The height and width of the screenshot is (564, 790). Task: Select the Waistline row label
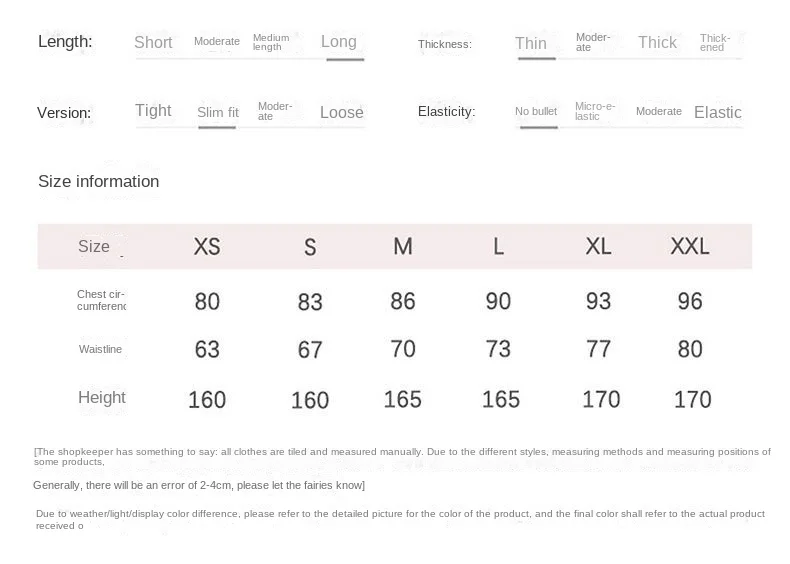click(x=100, y=349)
